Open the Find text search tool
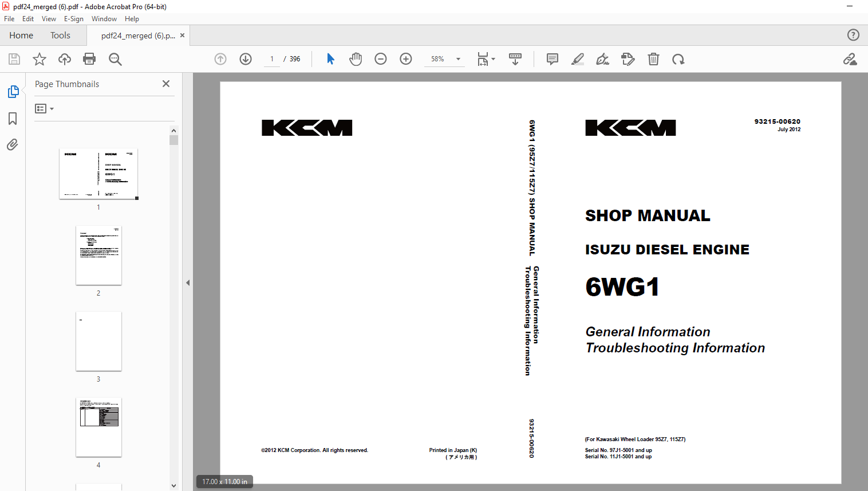 click(115, 59)
